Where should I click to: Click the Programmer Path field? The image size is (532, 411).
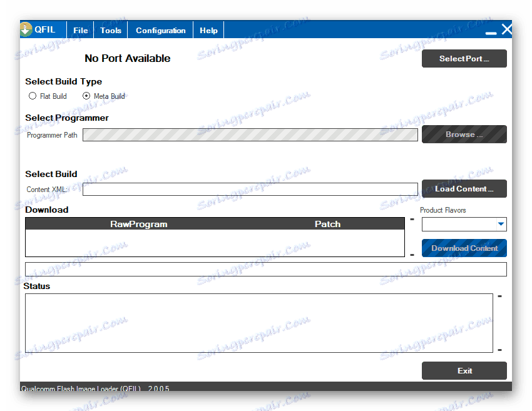[250, 134]
